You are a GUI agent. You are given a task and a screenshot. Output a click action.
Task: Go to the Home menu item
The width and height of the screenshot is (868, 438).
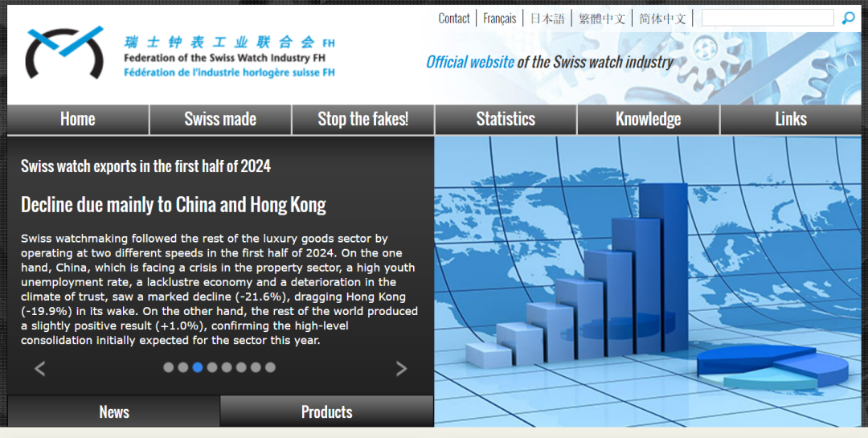tap(78, 119)
